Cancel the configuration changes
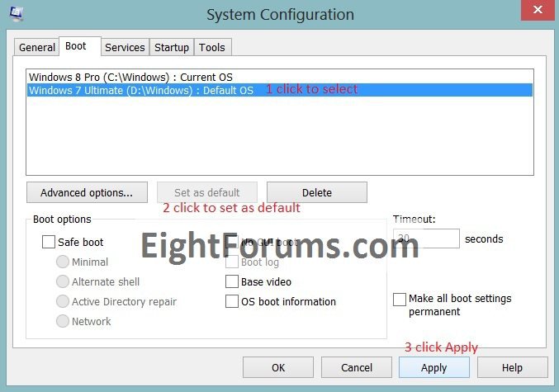The width and height of the screenshot is (559, 392). pos(357,367)
